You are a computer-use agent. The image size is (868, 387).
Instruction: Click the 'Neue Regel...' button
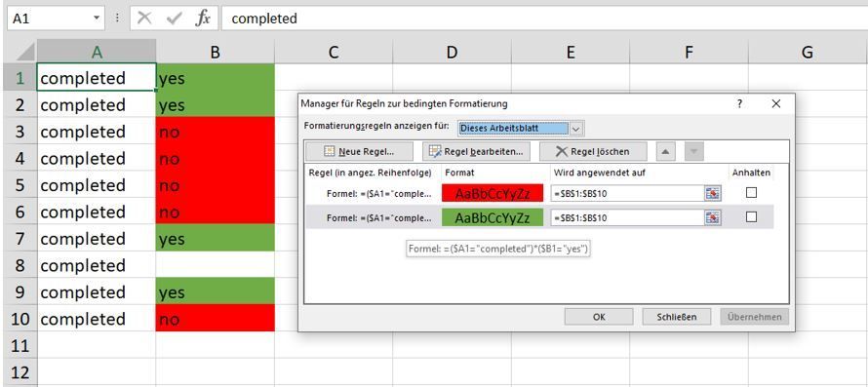pyautogui.click(x=359, y=151)
